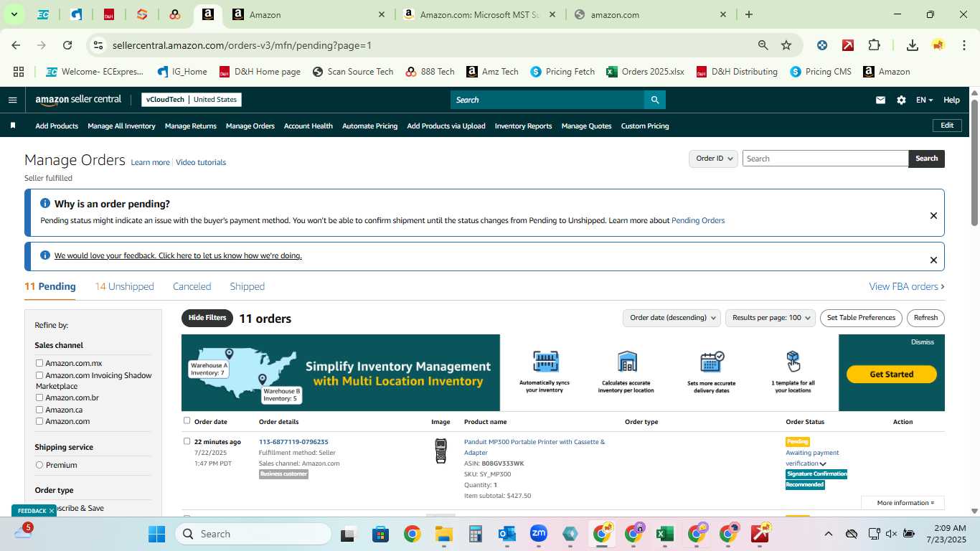Click the page vertical scrollbar
Screen dimensions: 980x551
(975, 163)
